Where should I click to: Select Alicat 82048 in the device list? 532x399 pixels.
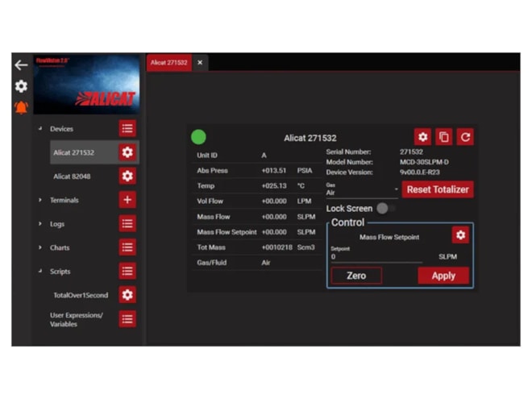pyautogui.click(x=74, y=176)
